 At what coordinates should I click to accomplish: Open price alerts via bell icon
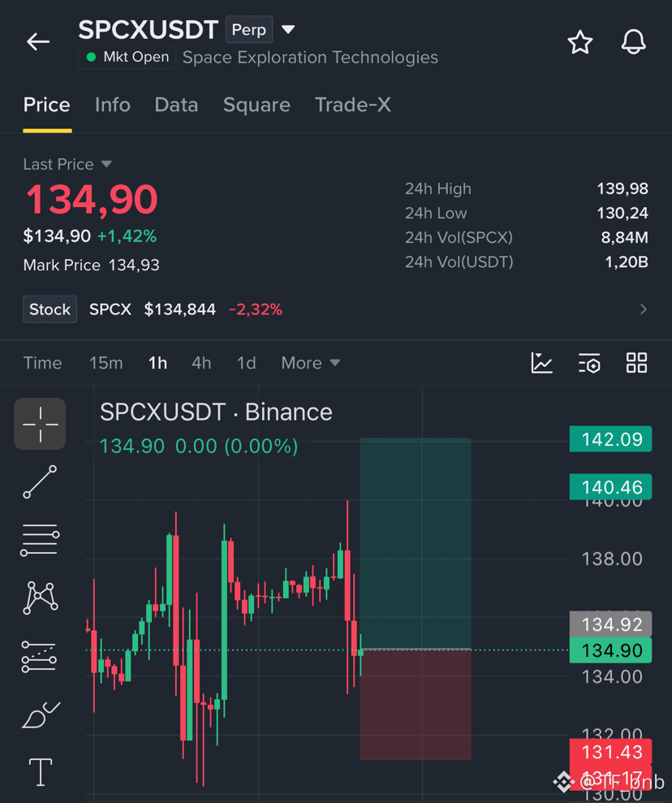pyautogui.click(x=634, y=42)
